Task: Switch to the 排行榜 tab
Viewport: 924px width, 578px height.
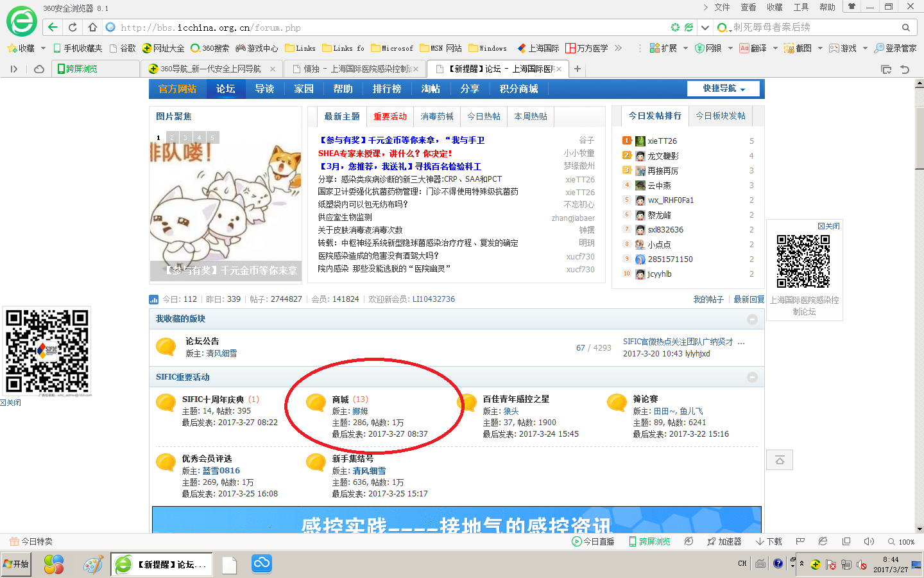Action: pyautogui.click(x=386, y=89)
